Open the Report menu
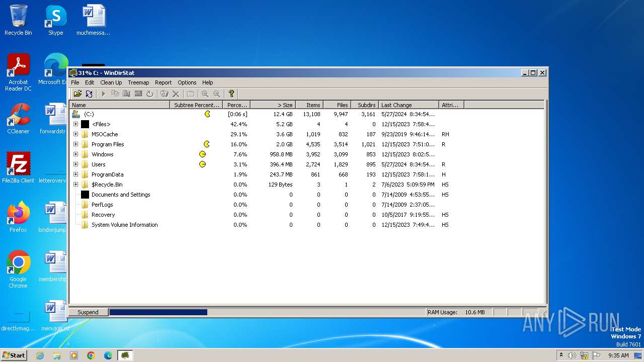This screenshot has width=644, height=362. [163, 82]
